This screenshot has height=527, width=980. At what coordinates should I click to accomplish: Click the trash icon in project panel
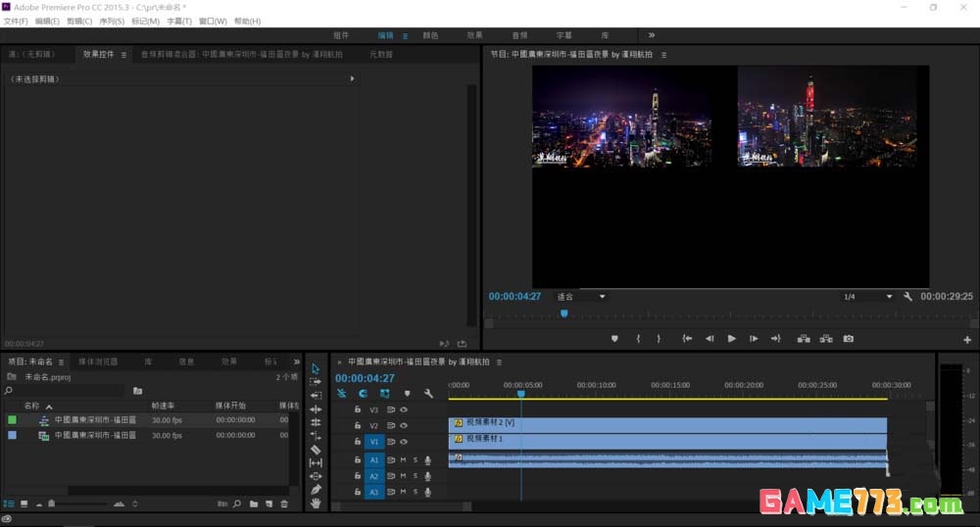284,503
